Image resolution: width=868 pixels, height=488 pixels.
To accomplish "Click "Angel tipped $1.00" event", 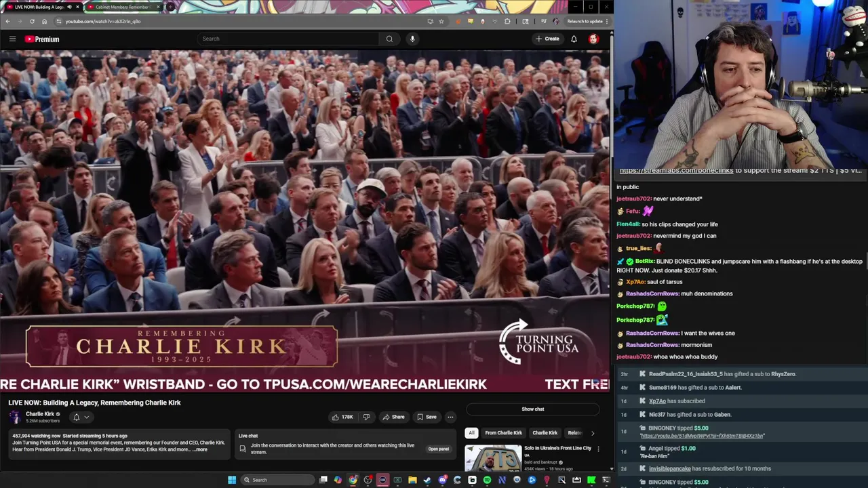I will click(672, 448).
